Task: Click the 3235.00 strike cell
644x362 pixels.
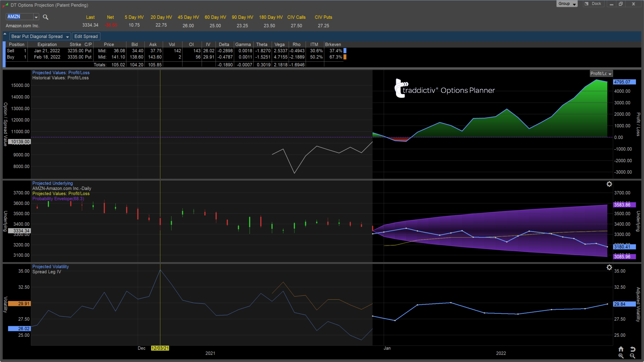Action: [x=75, y=51]
